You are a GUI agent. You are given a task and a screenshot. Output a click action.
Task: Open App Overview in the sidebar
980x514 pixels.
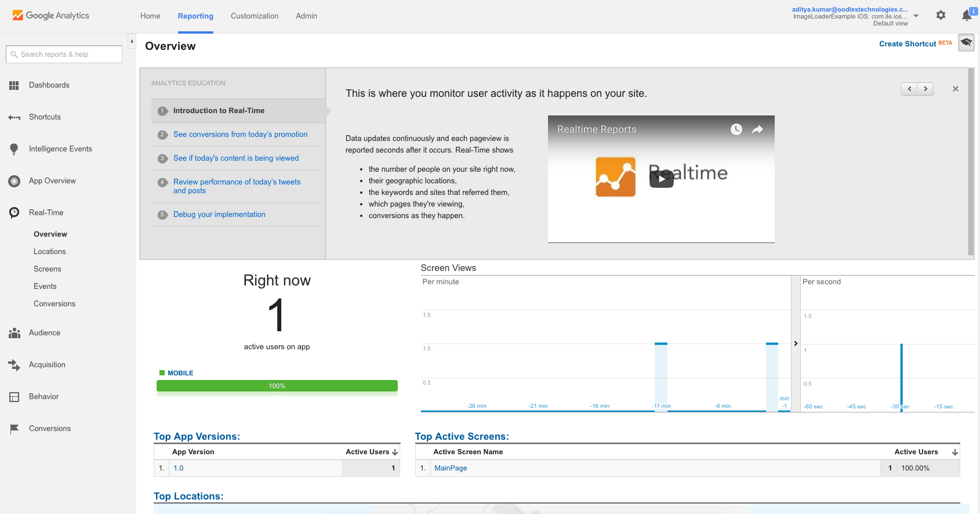[52, 181]
